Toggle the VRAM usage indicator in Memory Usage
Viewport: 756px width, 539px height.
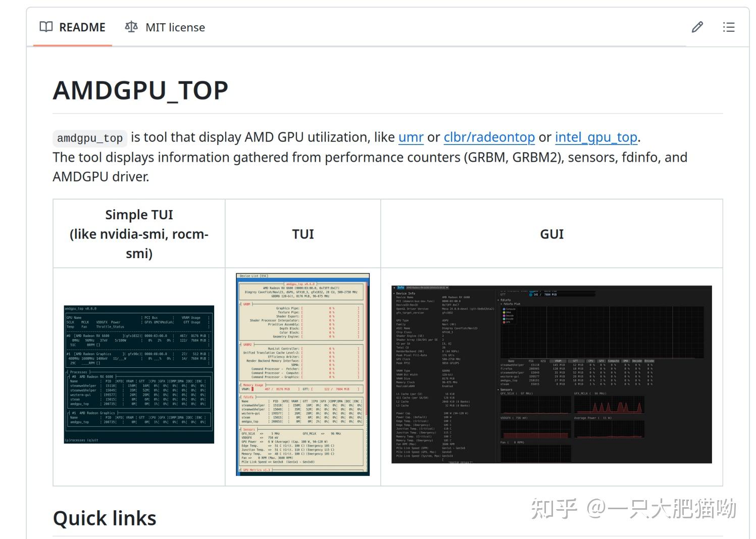pos(252,389)
